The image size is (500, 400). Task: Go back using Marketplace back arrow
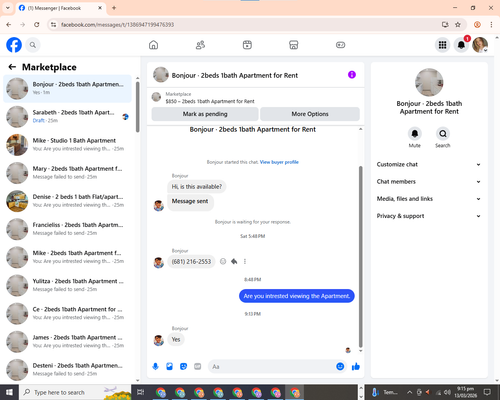click(12, 67)
